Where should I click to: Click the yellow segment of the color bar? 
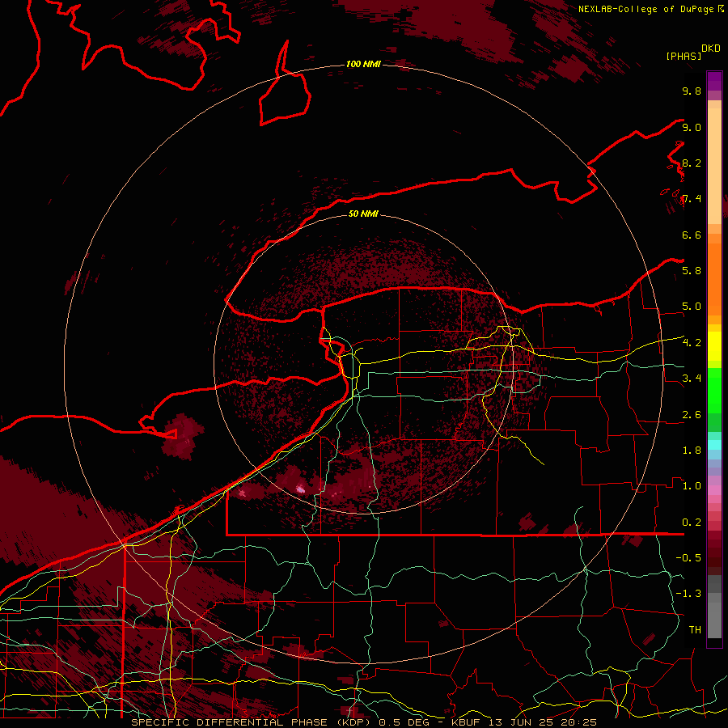[714, 346]
